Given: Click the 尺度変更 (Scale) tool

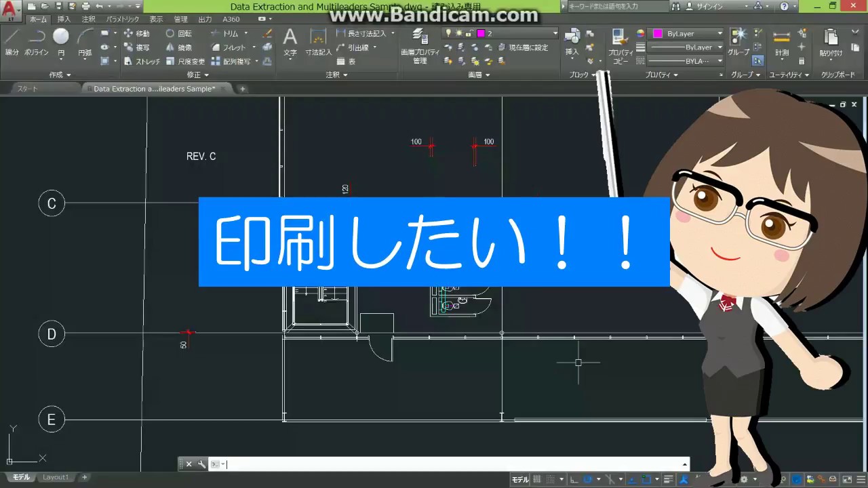Looking at the screenshot, I should [x=184, y=62].
